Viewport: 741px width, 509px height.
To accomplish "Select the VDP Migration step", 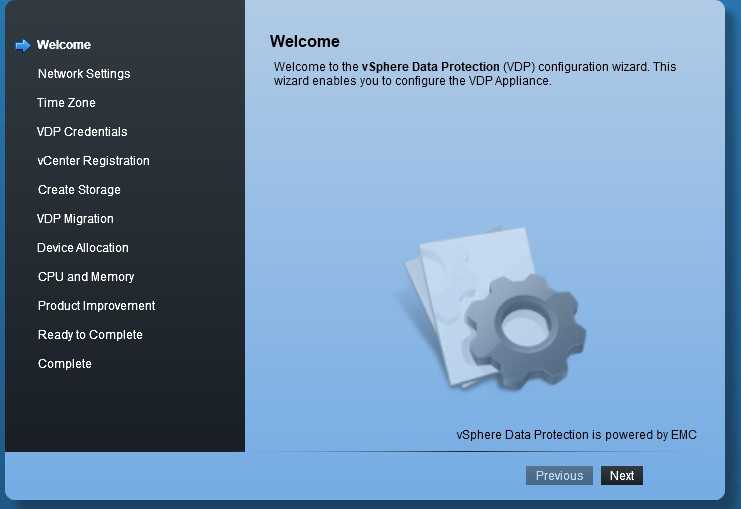I will [x=75, y=219].
